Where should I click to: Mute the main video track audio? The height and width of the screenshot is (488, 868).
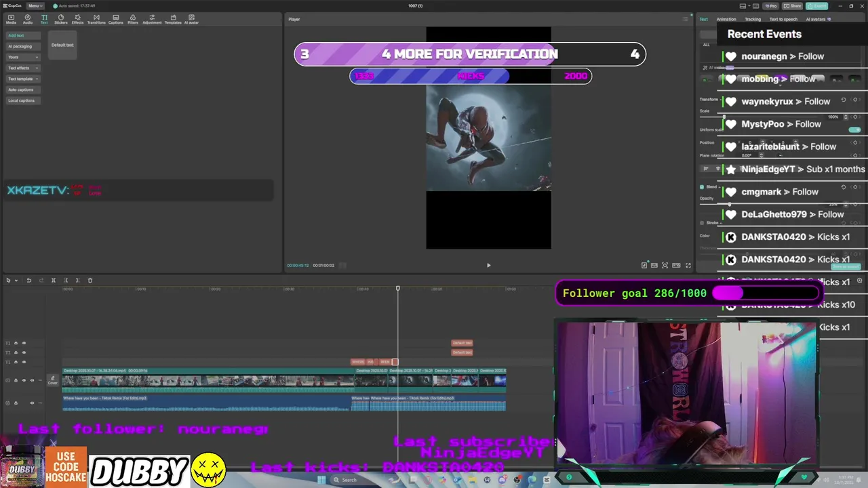[x=32, y=380]
